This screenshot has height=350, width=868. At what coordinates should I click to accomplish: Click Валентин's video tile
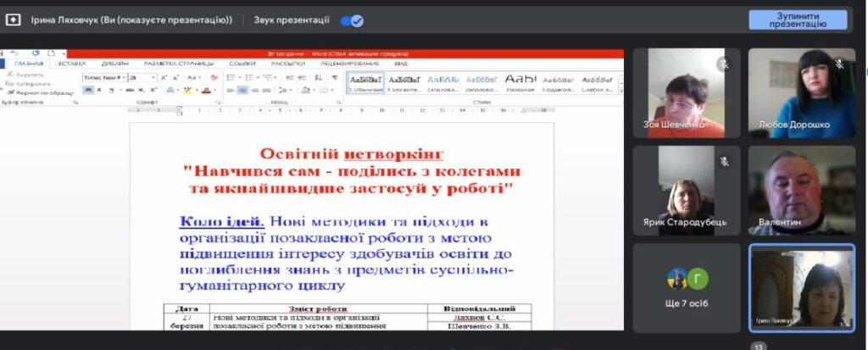click(x=802, y=191)
